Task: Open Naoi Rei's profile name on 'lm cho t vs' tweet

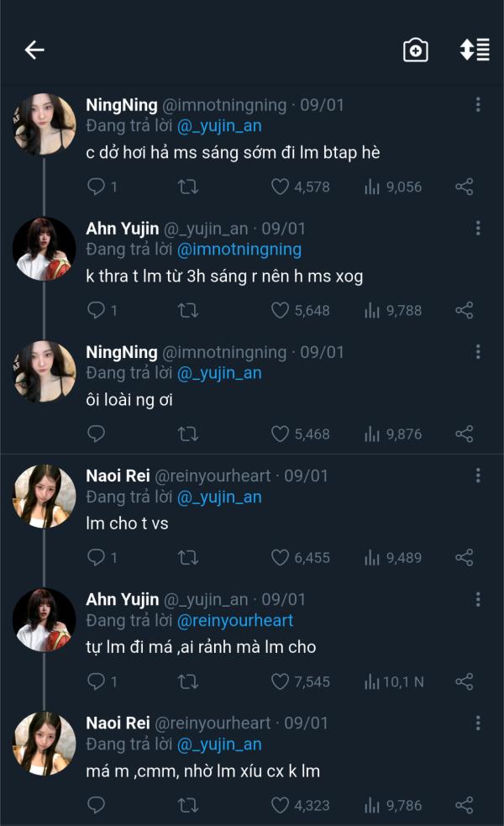Action: click(x=118, y=476)
